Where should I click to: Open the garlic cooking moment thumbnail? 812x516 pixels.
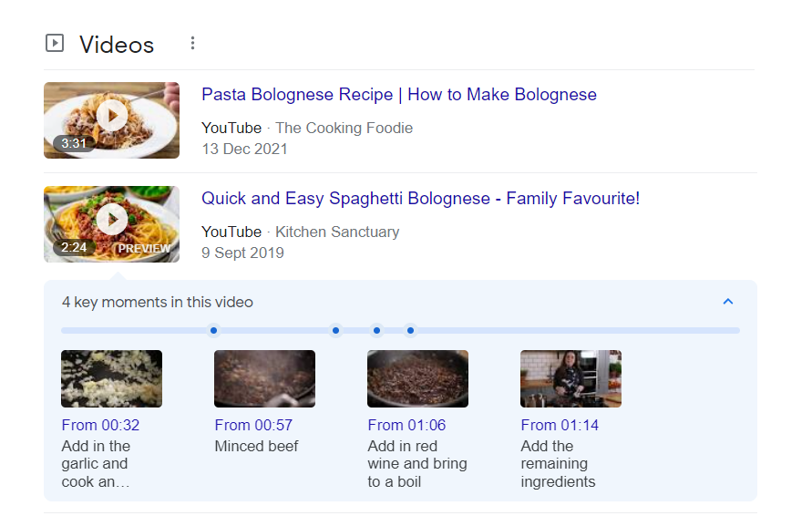click(x=111, y=378)
